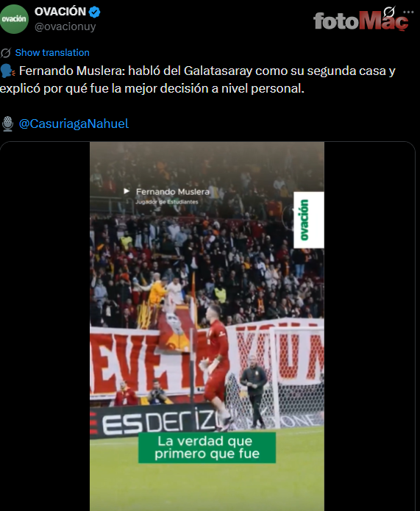Click the OVACIÓN display name
Viewport: 420px width, 511px height.
pos(60,12)
